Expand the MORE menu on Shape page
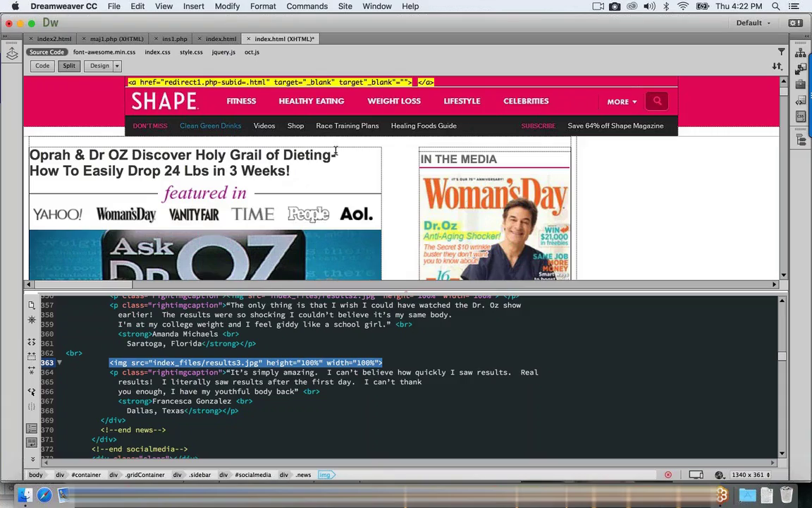Viewport: 812px width, 508px height. tap(622, 102)
